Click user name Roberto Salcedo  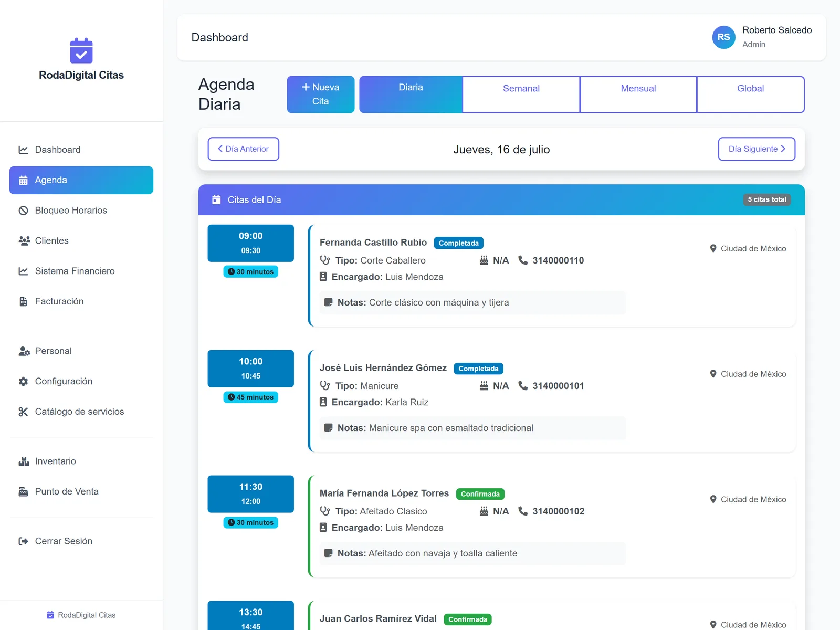point(777,30)
